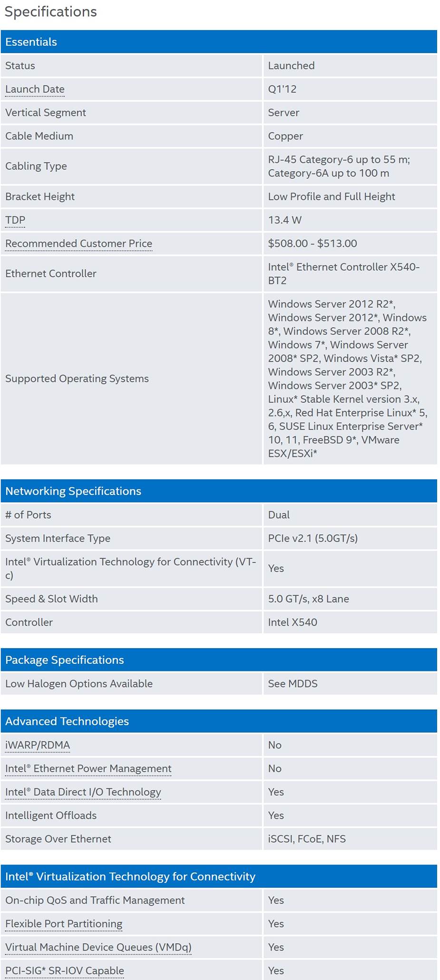Viewport: 440px width, 980px height.
Task: Click the iWARP/RDMA label link
Action: pos(38,745)
